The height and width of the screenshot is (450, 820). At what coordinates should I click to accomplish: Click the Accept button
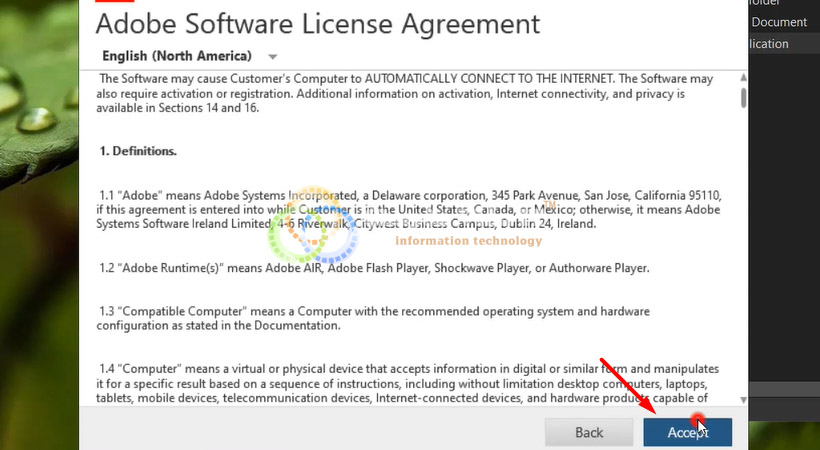(687, 432)
